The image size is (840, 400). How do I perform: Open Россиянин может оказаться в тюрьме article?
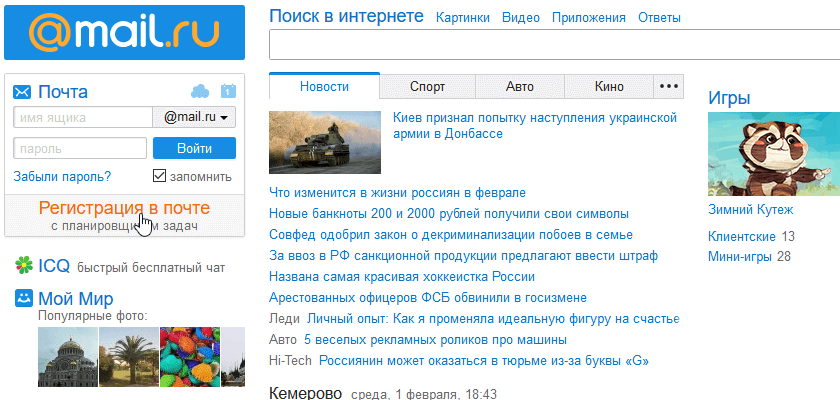point(484,361)
